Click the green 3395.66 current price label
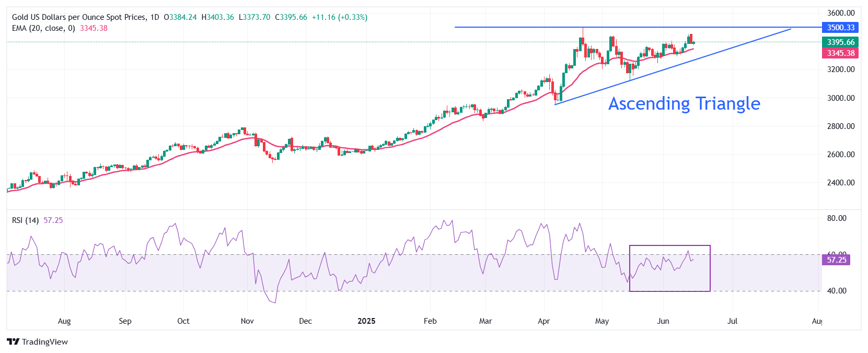The image size is (868, 353). 840,42
